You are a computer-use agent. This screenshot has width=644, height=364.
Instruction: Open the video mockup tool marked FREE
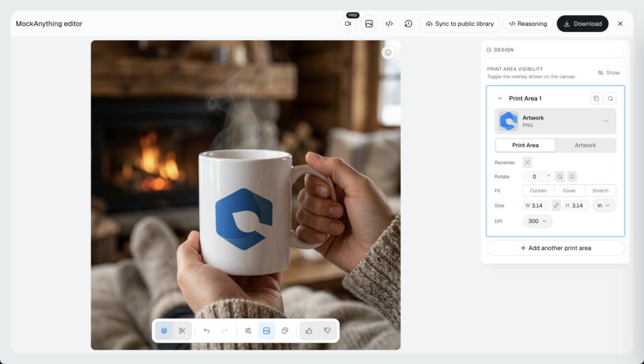click(348, 24)
